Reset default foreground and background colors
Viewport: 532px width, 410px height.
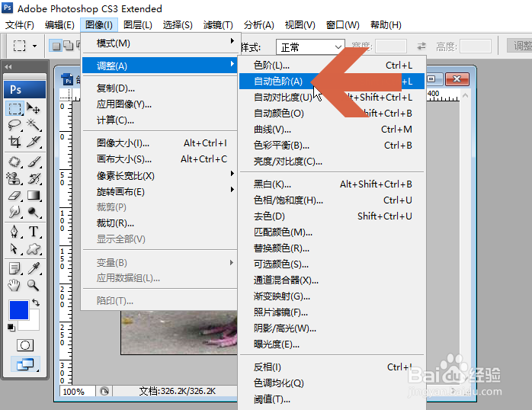pyautogui.click(x=11, y=328)
